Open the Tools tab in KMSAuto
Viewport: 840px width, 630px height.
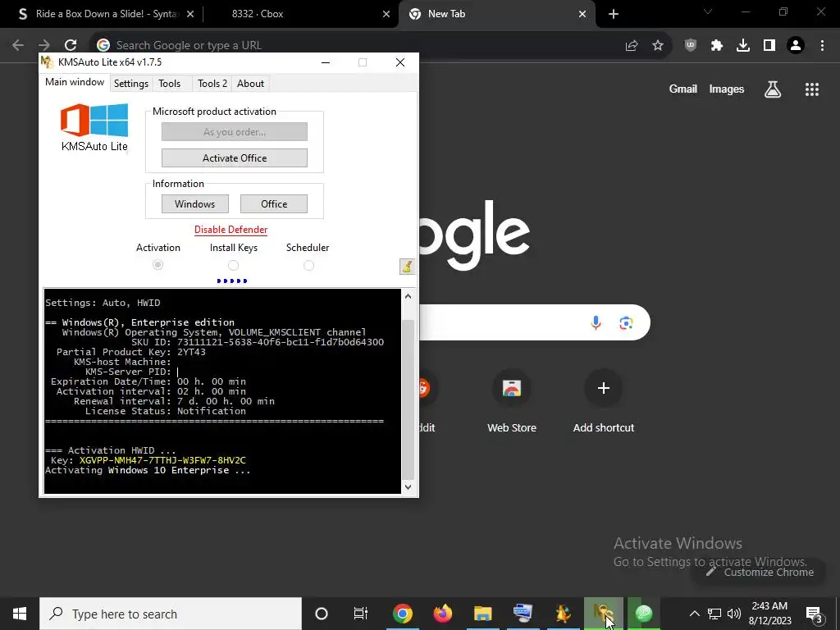(x=169, y=84)
